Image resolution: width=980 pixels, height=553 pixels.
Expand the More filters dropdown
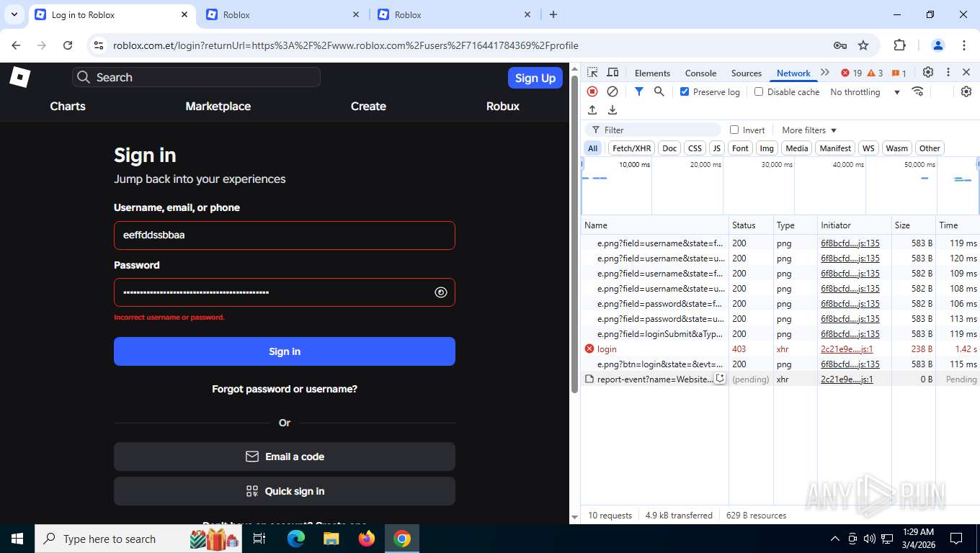pos(809,130)
